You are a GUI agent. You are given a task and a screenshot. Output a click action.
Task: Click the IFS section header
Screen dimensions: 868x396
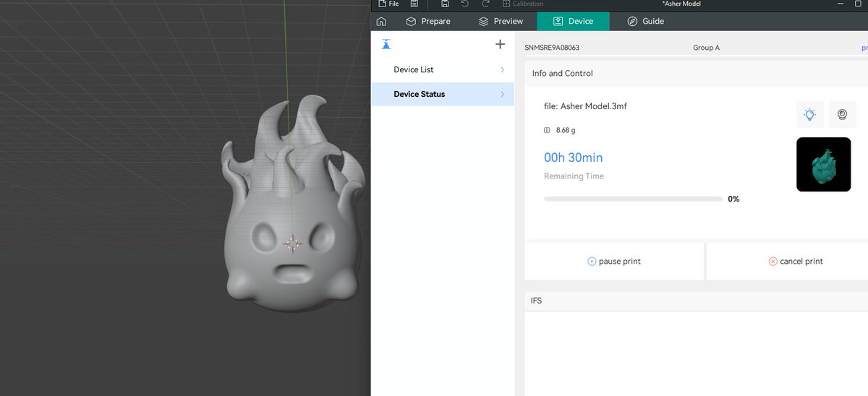tap(536, 300)
